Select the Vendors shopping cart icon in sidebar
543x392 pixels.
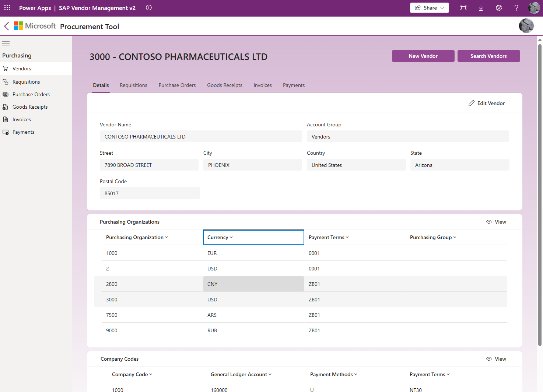(5, 68)
